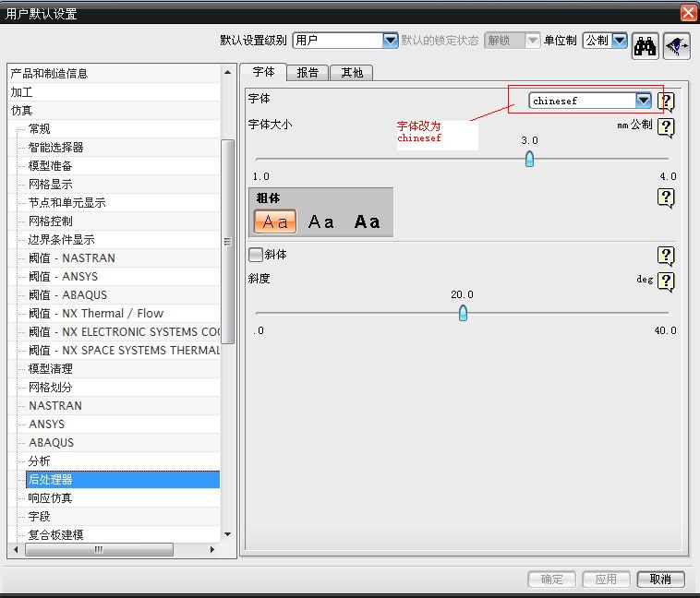Close the 用户默认设置 dialog
The image size is (700, 598).
point(688,13)
